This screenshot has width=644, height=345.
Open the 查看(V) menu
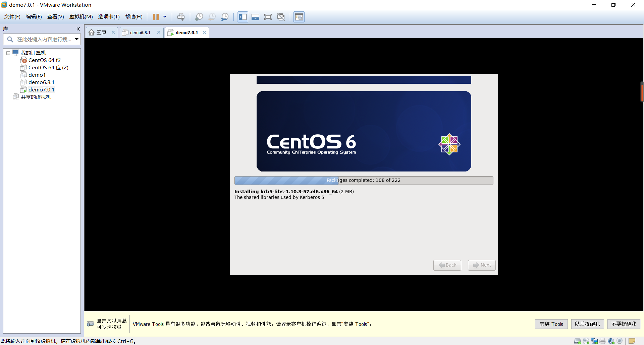(x=56, y=17)
